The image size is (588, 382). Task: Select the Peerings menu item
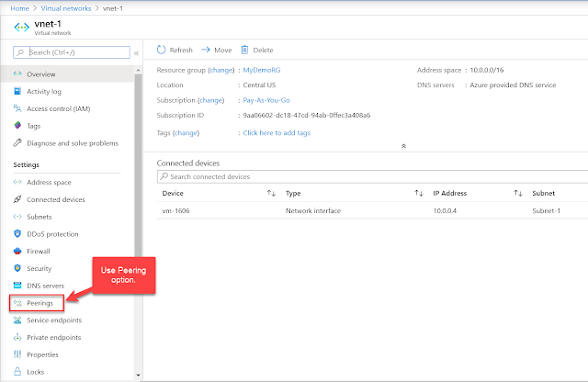click(x=37, y=303)
